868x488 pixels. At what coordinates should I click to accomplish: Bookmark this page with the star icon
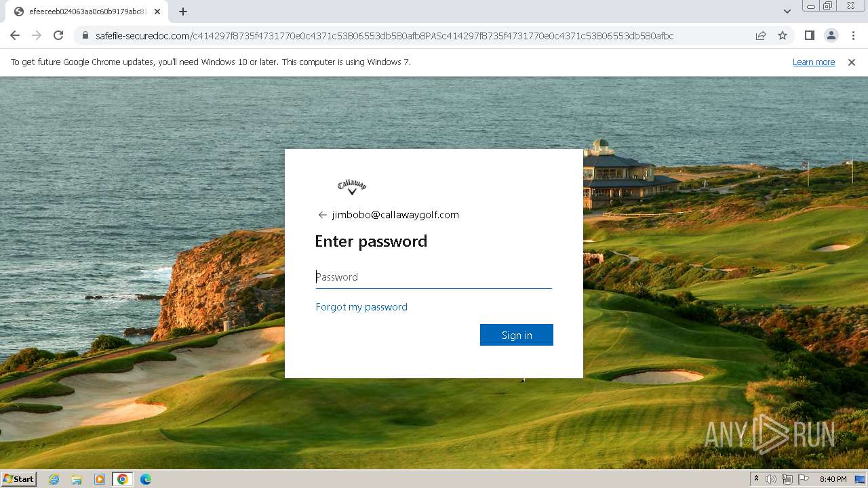coord(783,35)
